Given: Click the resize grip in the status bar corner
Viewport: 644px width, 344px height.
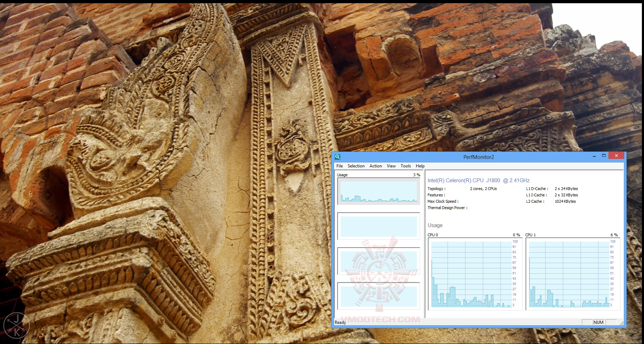Looking at the screenshot, I should pos(621,323).
